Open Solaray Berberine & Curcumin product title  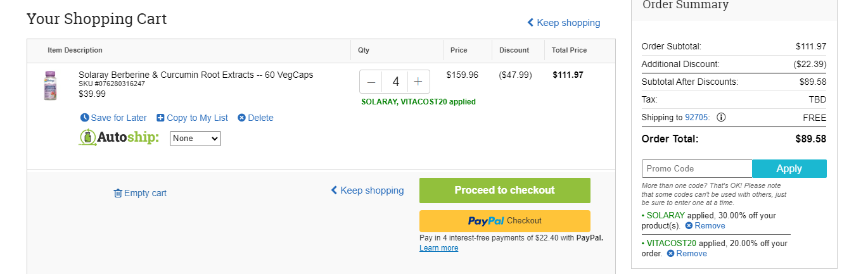pos(196,75)
